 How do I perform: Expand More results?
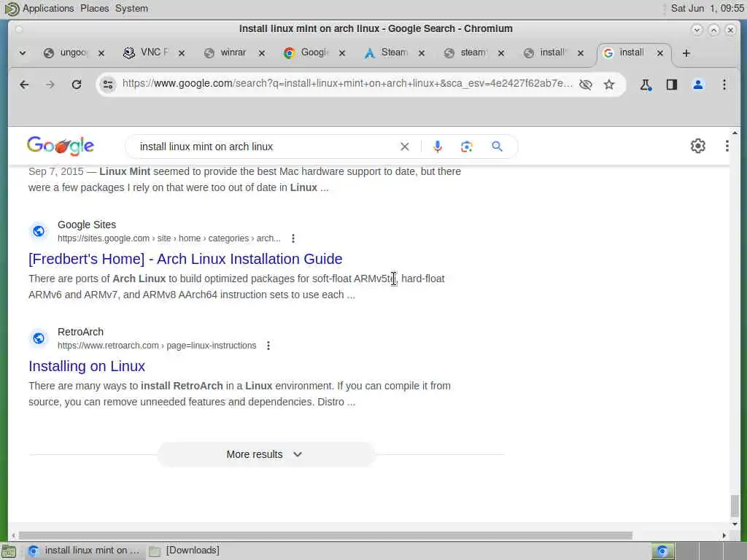(x=266, y=454)
